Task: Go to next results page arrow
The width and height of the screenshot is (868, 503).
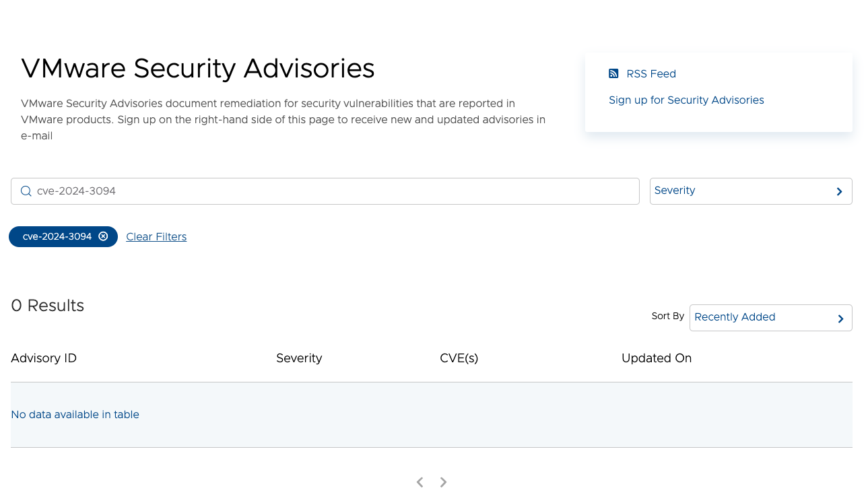Action: pos(443,482)
